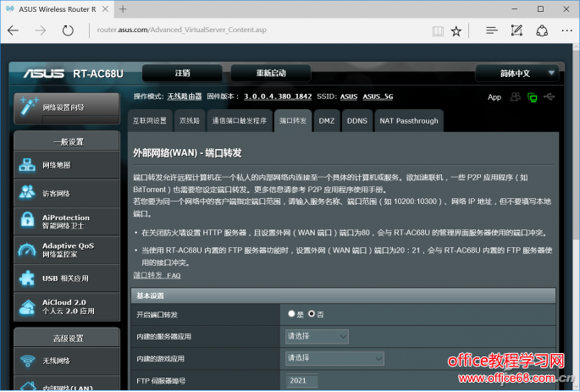This screenshot has width=580, height=392.
Task: Click the USB status icon
Action: 550,97
